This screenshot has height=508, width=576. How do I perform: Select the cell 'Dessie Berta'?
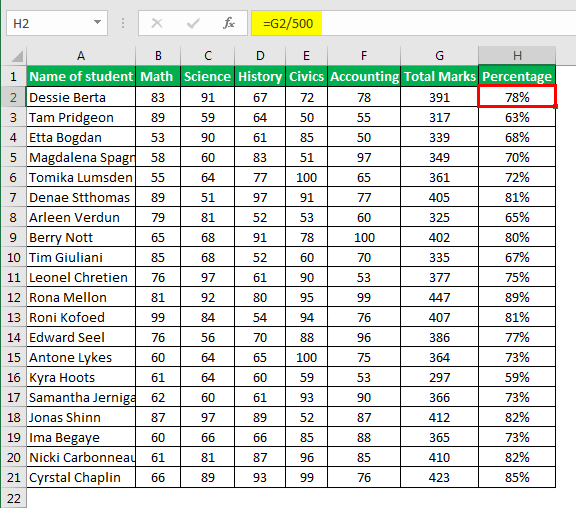point(81,97)
